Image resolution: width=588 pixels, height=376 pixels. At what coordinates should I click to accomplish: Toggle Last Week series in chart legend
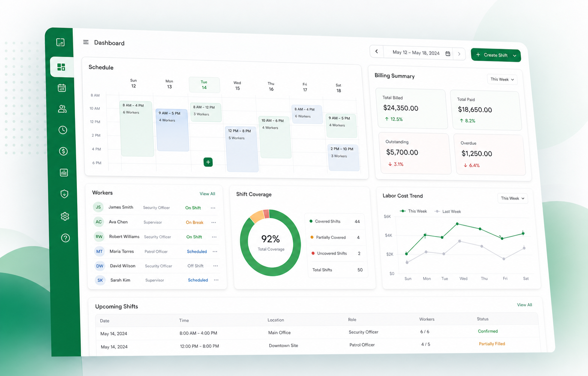(447, 211)
